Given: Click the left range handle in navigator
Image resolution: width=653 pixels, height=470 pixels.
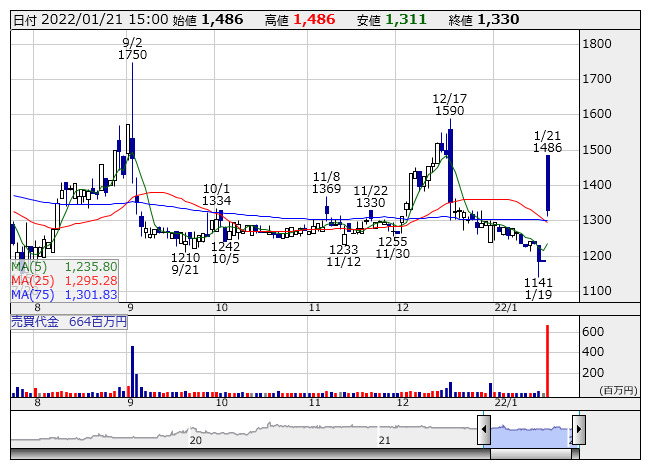Looking at the screenshot, I should [484, 431].
